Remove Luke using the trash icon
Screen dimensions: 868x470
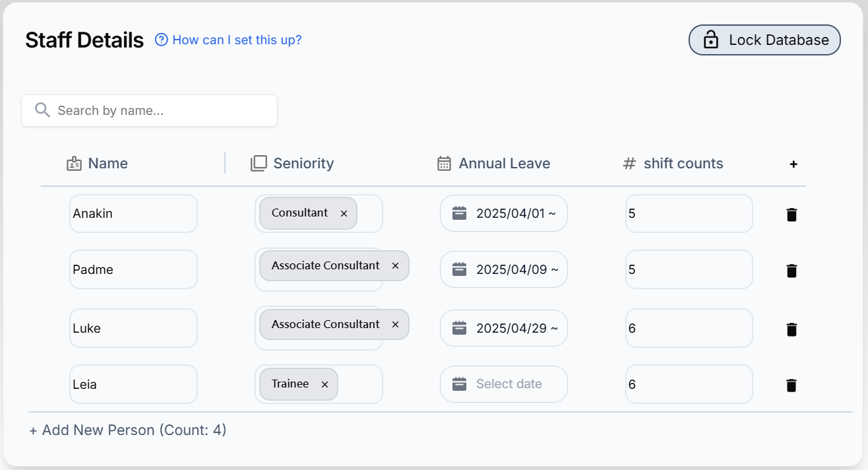791,329
